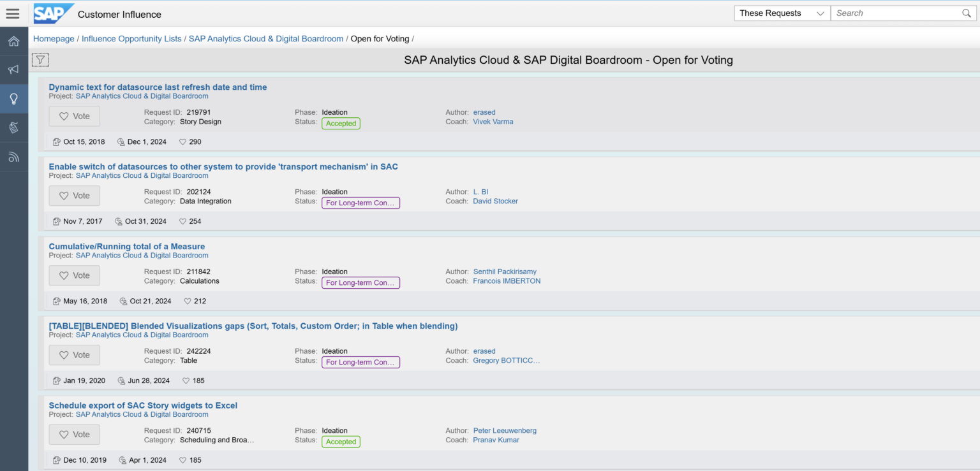Open the feed icon in the sidebar

point(13,156)
